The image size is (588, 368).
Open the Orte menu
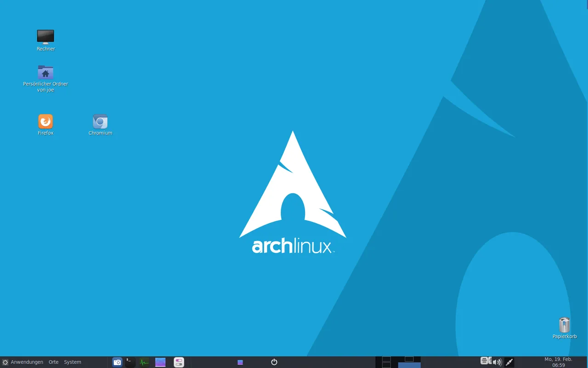tap(54, 362)
